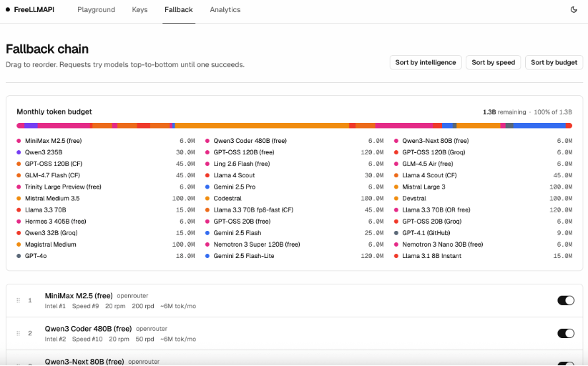Click the orange dot beside Devstral
Screen dimensions: 588x366
[x=396, y=199]
